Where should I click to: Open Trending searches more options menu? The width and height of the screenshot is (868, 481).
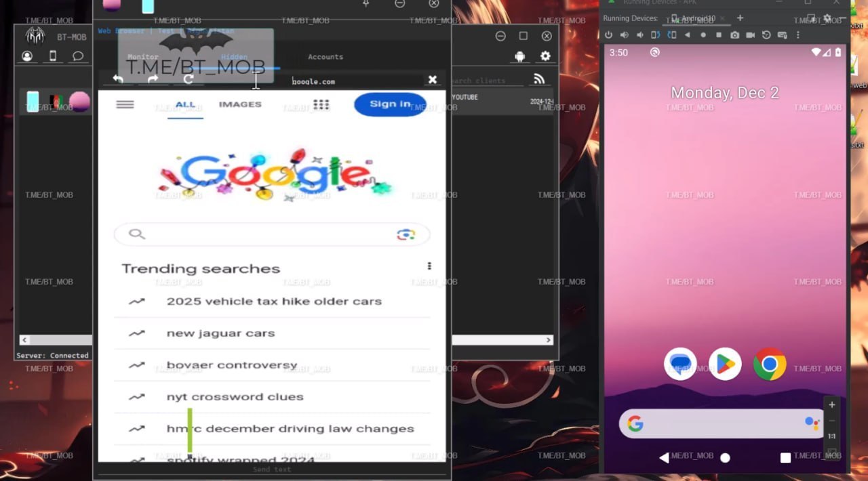429,266
